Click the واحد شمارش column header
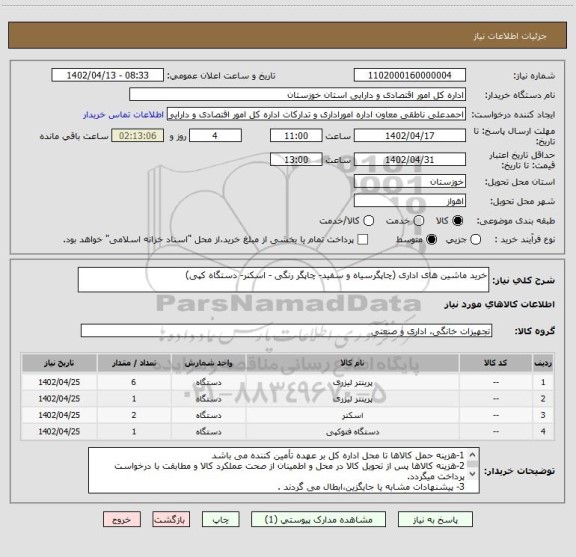The image size is (576, 557). tap(208, 363)
